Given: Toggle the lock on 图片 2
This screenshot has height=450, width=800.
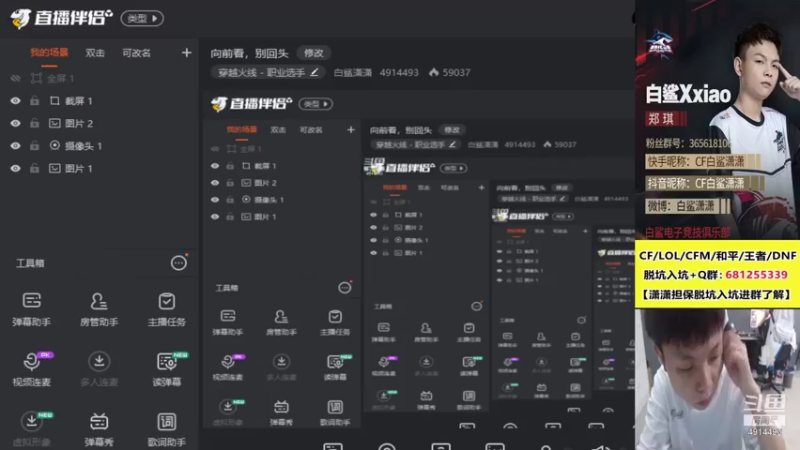Looking at the screenshot, I should [x=34, y=123].
